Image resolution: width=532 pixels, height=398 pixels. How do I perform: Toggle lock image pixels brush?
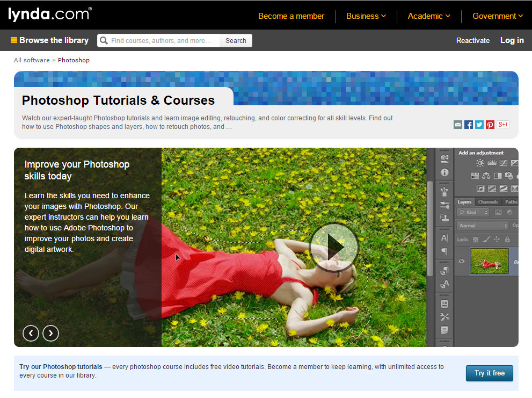[x=486, y=240]
